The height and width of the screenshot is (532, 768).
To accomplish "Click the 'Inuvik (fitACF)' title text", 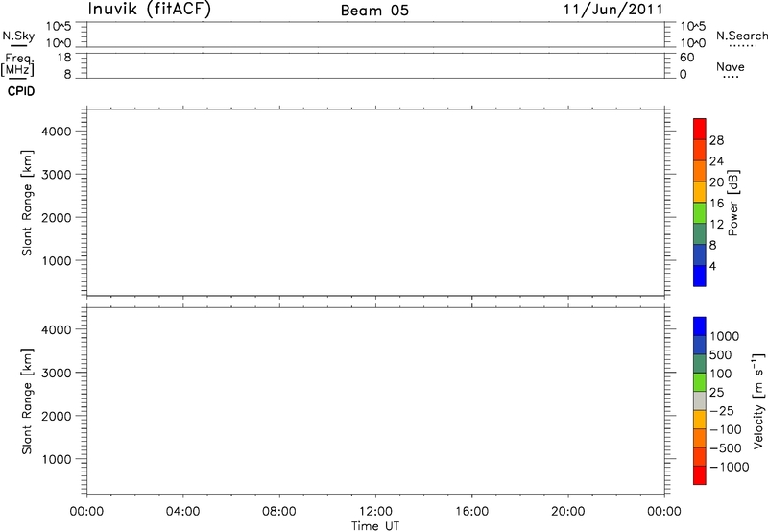I will [x=150, y=9].
